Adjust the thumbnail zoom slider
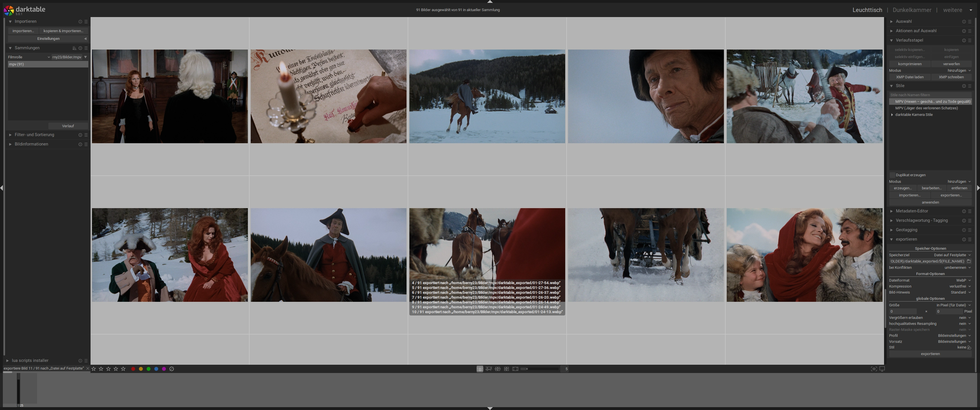This screenshot has height=410, width=980. pyautogui.click(x=540, y=369)
